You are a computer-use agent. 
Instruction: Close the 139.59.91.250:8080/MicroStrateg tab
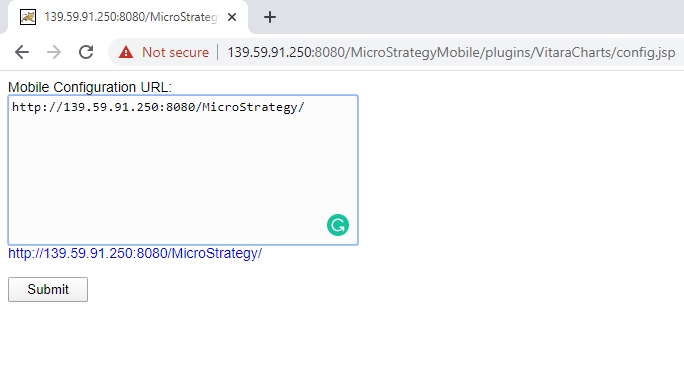232,17
